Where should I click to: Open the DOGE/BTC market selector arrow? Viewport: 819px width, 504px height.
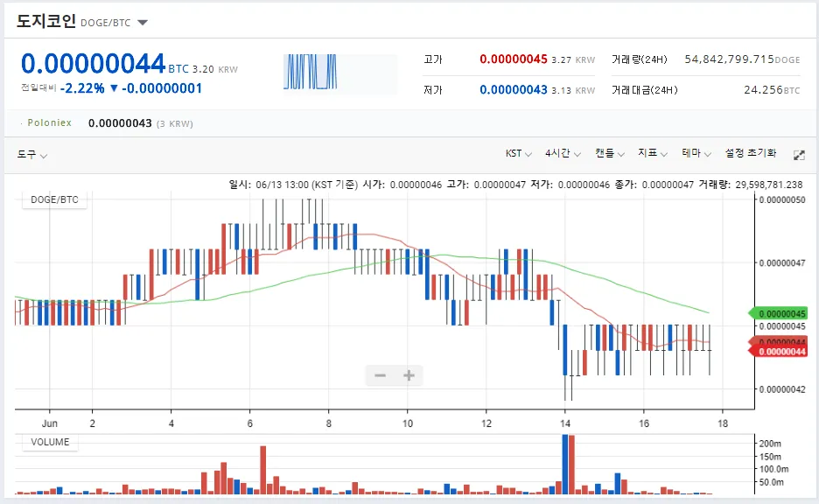click(x=143, y=23)
